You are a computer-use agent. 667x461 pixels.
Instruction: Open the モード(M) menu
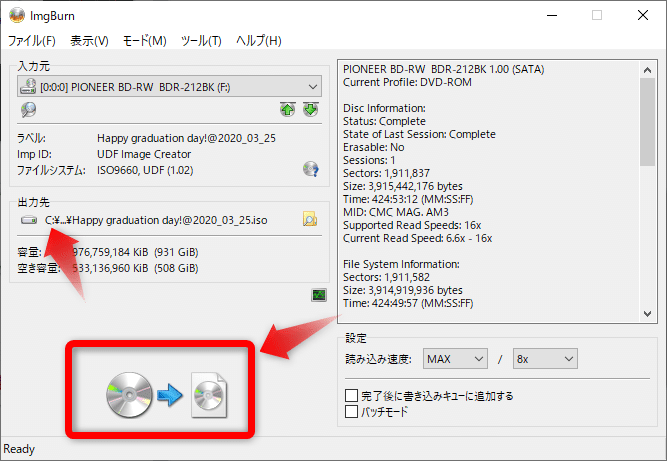pos(145,41)
